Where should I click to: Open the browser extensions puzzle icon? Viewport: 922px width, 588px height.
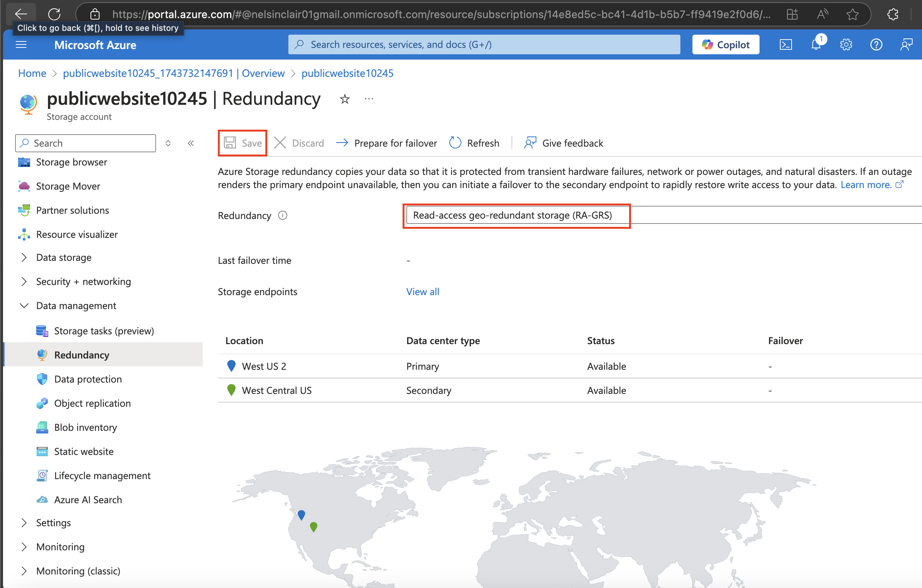pos(893,15)
